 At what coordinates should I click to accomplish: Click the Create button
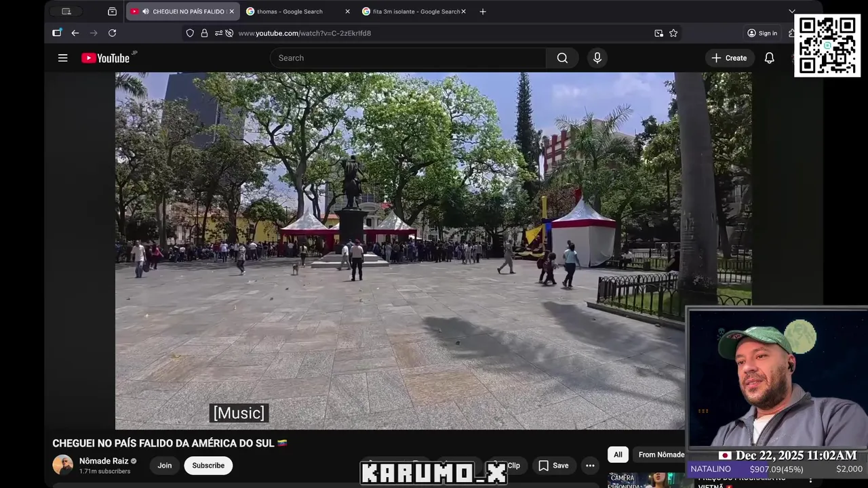click(x=729, y=58)
